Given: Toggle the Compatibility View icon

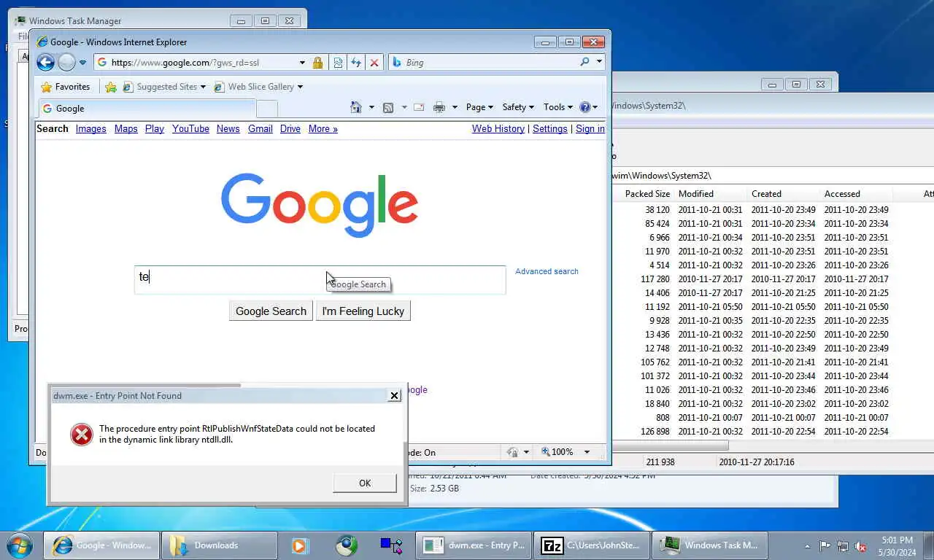Looking at the screenshot, I should tap(338, 63).
